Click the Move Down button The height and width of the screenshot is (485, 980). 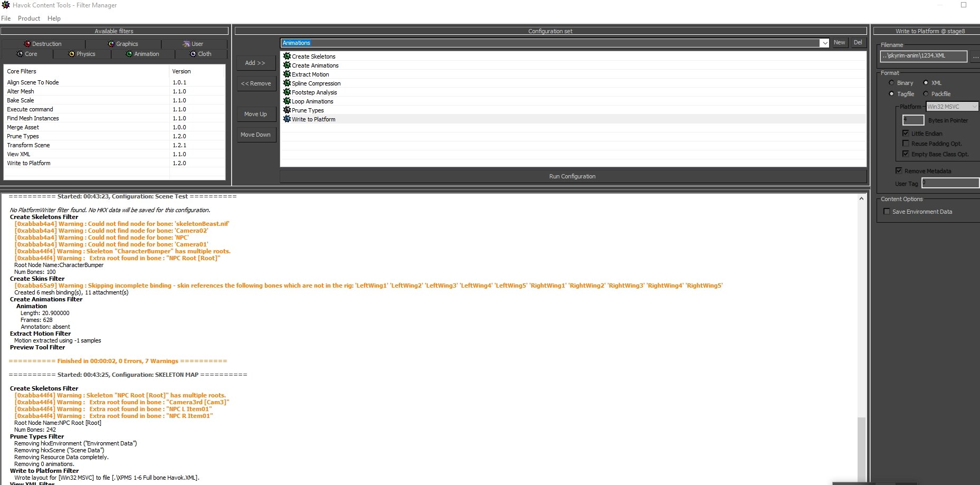tap(256, 135)
